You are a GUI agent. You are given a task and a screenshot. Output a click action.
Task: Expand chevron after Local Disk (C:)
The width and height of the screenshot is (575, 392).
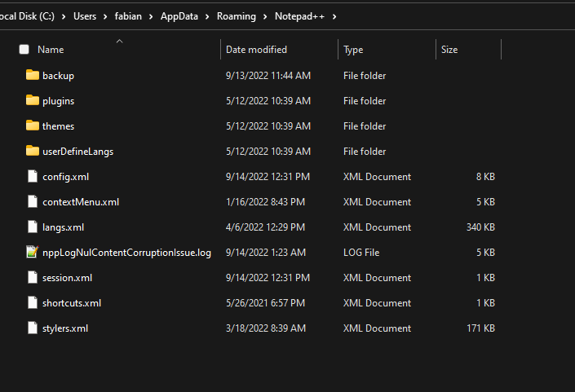(64, 16)
